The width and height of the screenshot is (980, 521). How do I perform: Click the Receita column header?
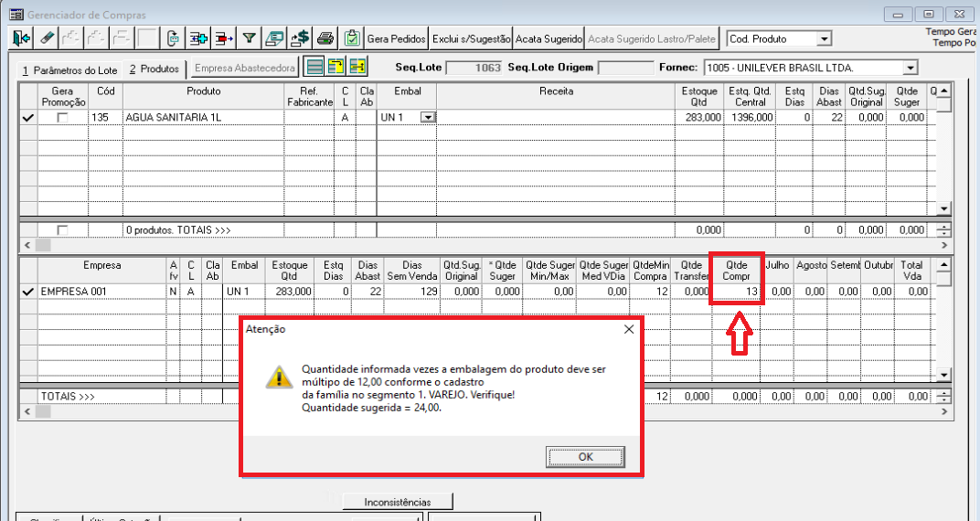pyautogui.click(x=556, y=96)
